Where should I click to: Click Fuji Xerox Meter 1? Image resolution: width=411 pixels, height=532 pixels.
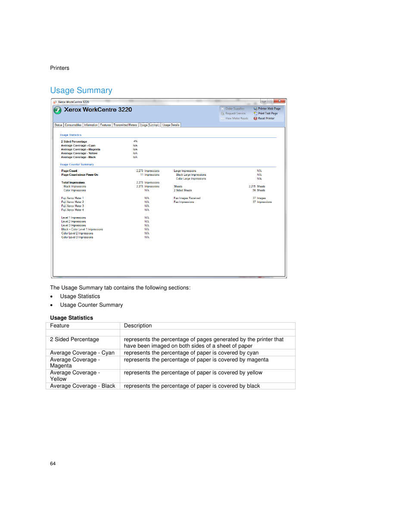[x=72, y=198]
